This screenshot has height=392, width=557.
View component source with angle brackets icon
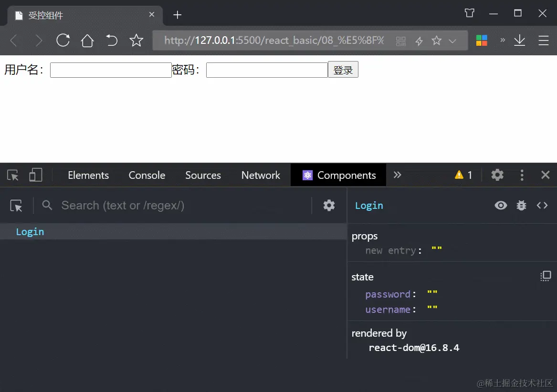click(x=542, y=205)
